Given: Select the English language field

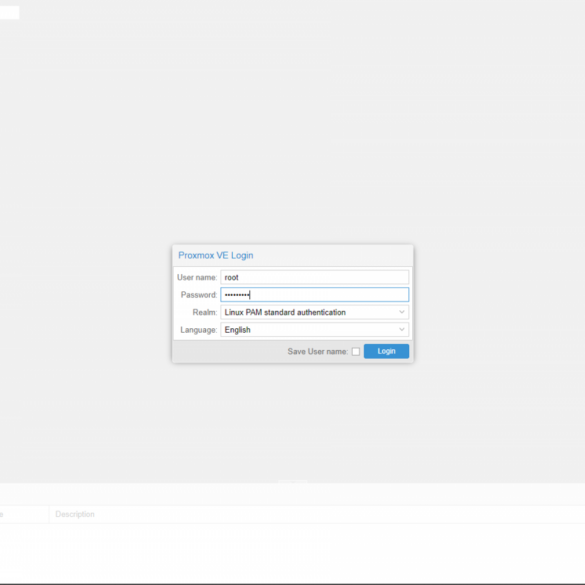Looking at the screenshot, I should (x=315, y=330).
